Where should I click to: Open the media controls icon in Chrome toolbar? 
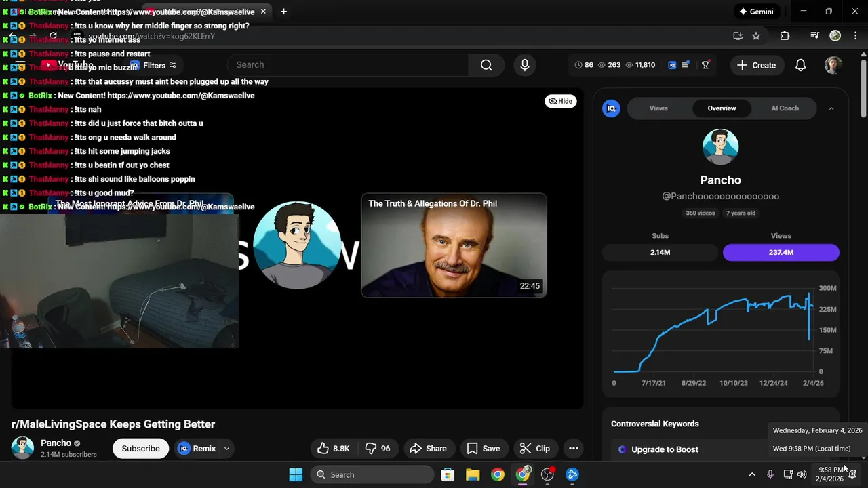click(815, 36)
